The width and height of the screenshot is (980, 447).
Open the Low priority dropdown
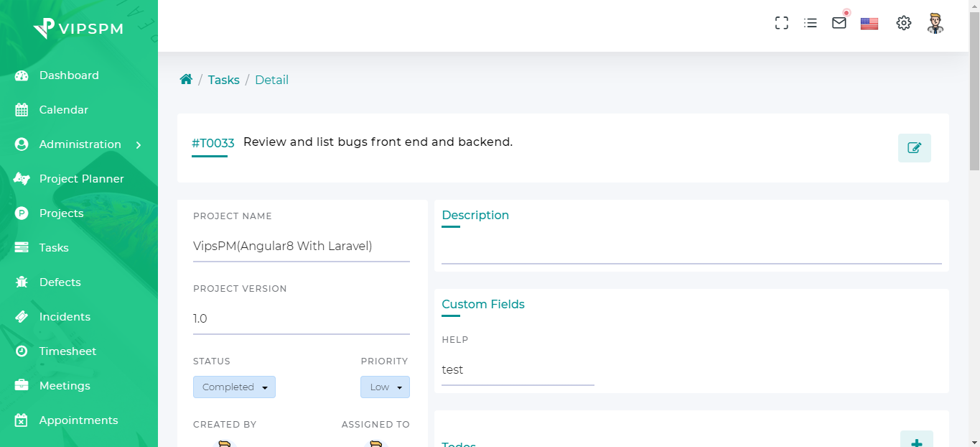coord(385,387)
